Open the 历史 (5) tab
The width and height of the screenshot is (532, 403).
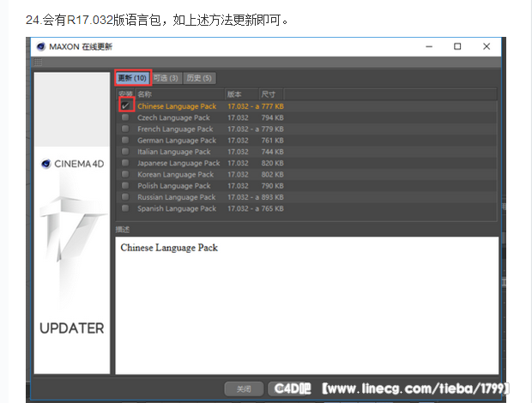point(199,78)
